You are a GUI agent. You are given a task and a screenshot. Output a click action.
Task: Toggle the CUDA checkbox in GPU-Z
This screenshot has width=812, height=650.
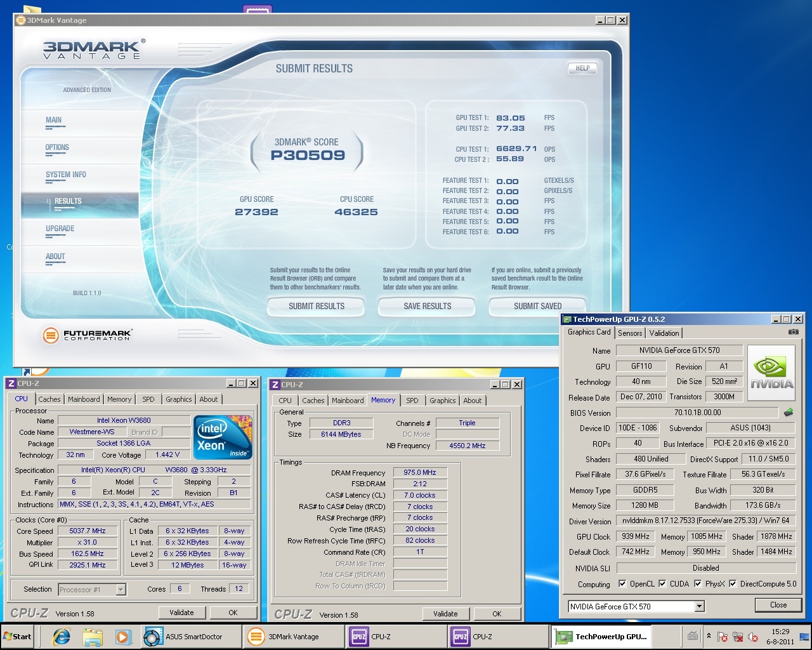[662, 584]
